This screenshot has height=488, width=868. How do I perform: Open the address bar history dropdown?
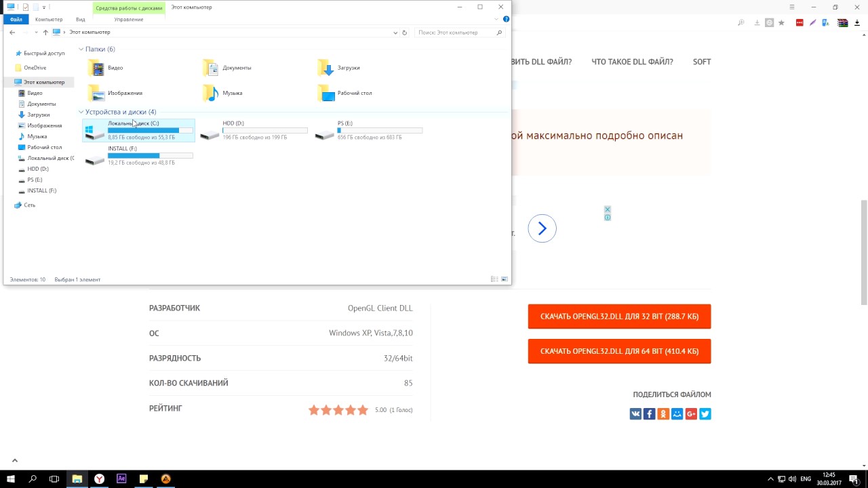395,33
